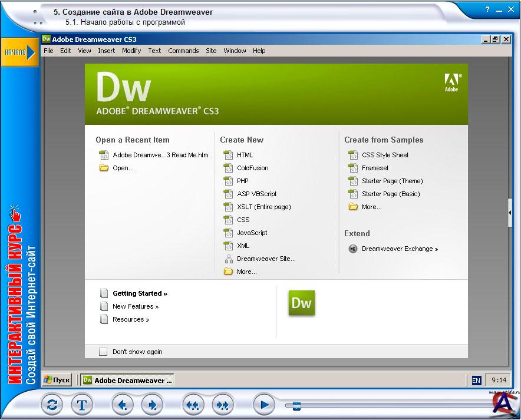Open the Dreamweaver Exchange link
This screenshot has height=420, width=521.
click(x=400, y=249)
